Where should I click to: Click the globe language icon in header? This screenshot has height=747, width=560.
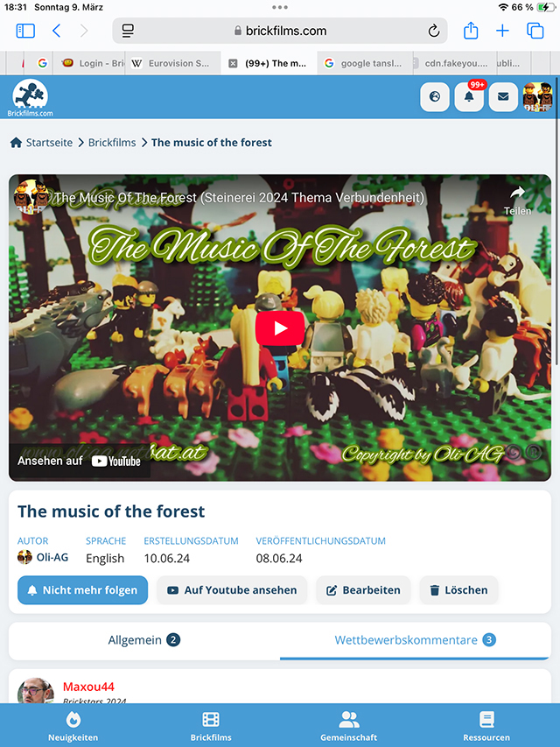pyautogui.click(x=435, y=96)
